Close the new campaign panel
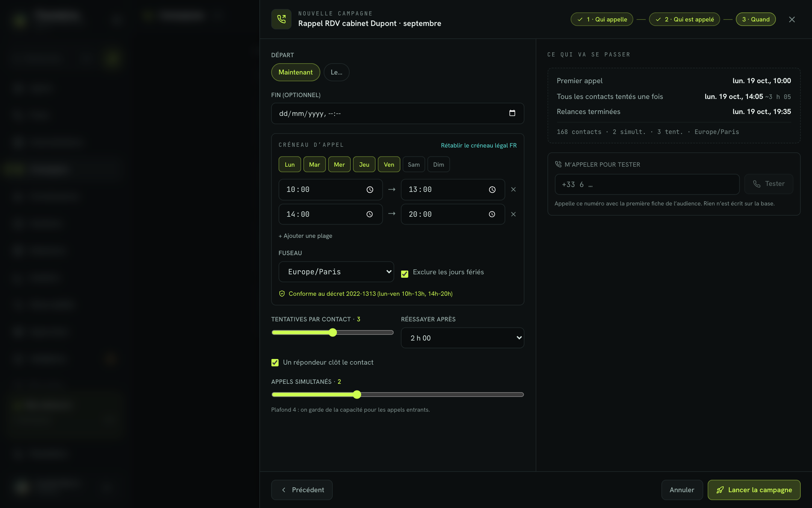 point(792,20)
